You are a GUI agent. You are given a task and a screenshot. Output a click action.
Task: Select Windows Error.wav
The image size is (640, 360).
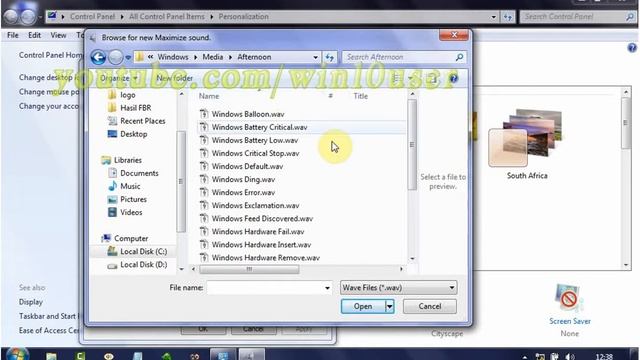(243, 192)
